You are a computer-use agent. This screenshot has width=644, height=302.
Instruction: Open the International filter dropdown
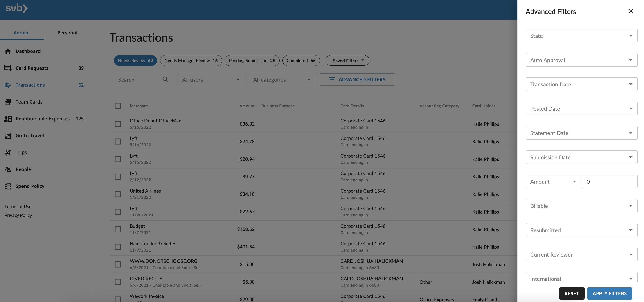[x=581, y=277]
